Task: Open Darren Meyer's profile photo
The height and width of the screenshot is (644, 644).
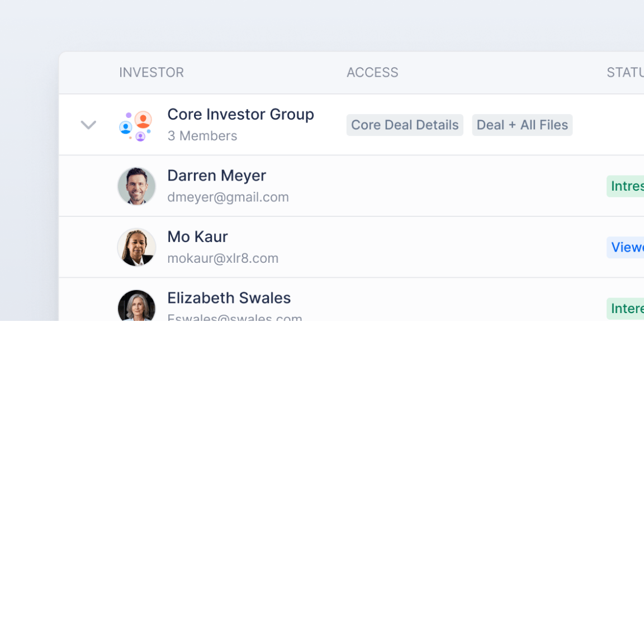Action: point(136,186)
